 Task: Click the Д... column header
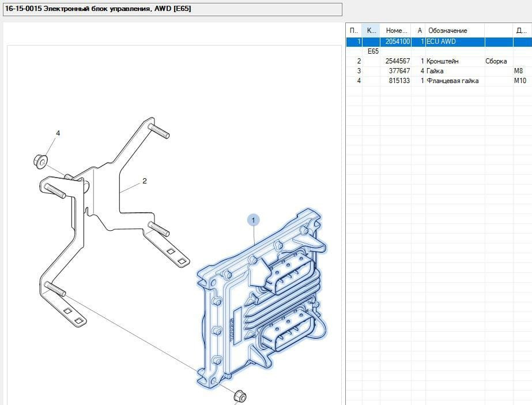(520, 31)
